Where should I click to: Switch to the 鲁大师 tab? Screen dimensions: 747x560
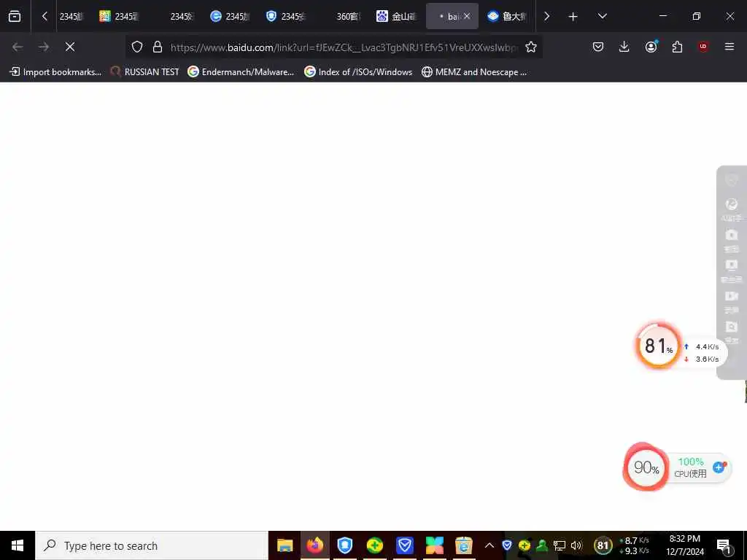(508, 16)
